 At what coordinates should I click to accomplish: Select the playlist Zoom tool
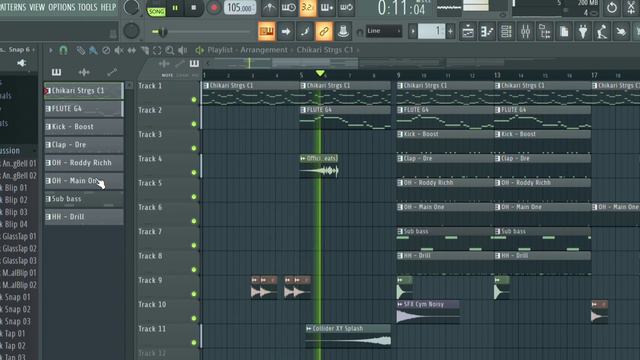(x=170, y=51)
